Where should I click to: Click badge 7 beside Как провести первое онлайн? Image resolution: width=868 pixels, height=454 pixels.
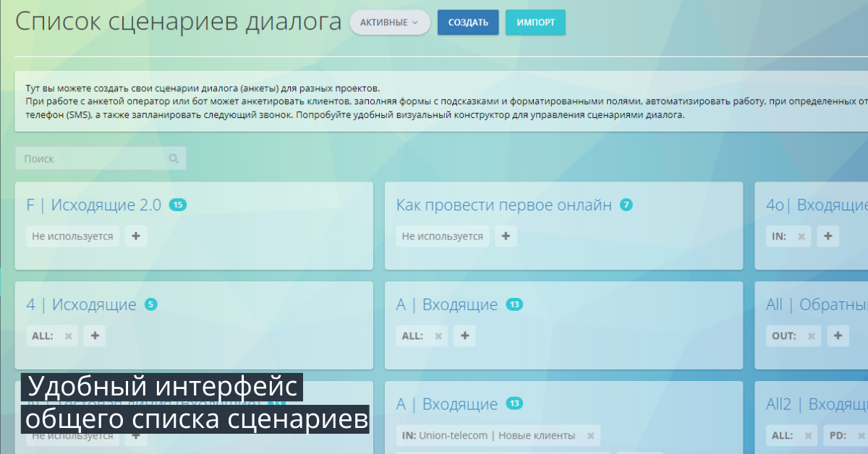(x=626, y=205)
